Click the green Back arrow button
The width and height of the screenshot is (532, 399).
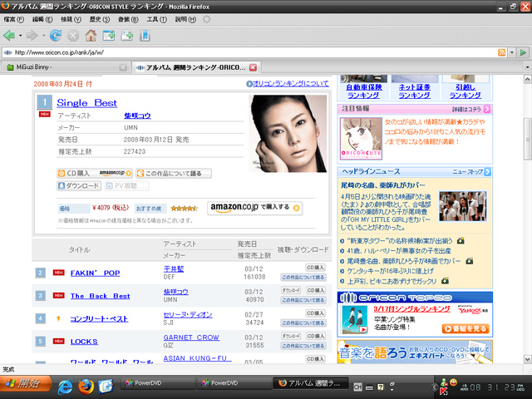9,35
